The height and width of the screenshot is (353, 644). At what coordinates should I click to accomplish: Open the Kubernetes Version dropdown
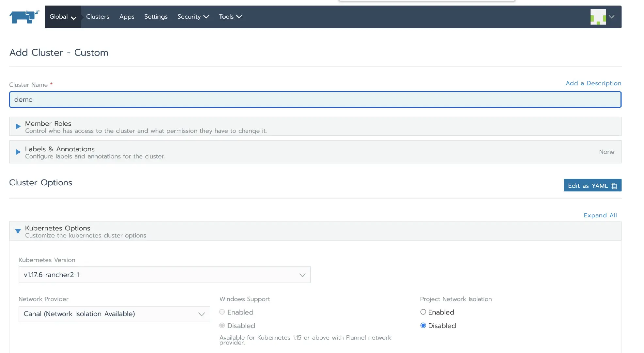click(x=164, y=275)
